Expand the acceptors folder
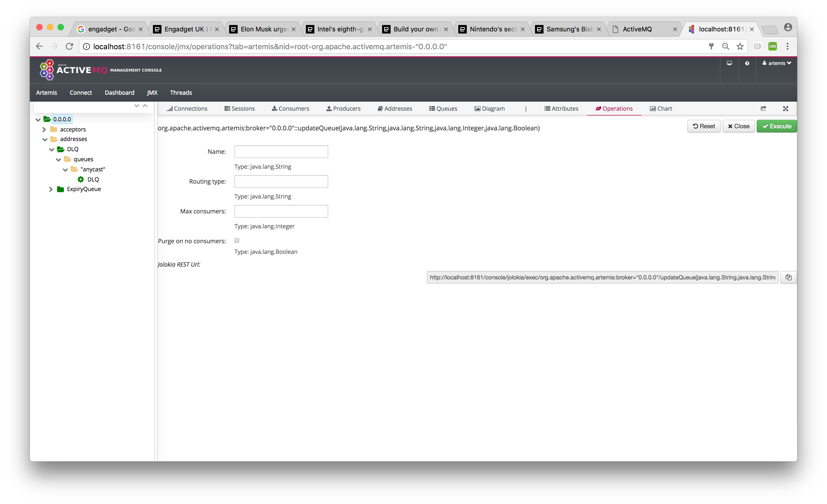 tap(44, 129)
